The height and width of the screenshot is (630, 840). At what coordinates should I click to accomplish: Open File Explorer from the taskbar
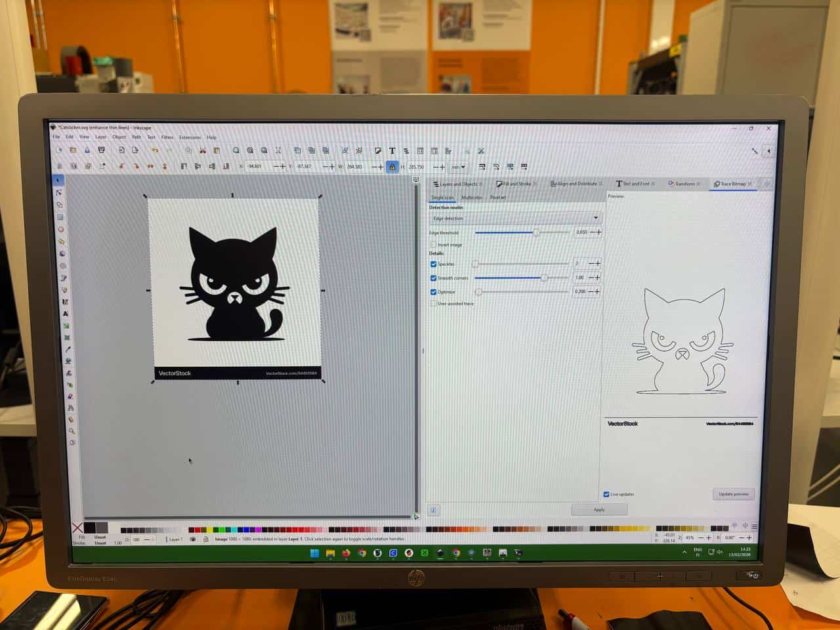click(330, 553)
